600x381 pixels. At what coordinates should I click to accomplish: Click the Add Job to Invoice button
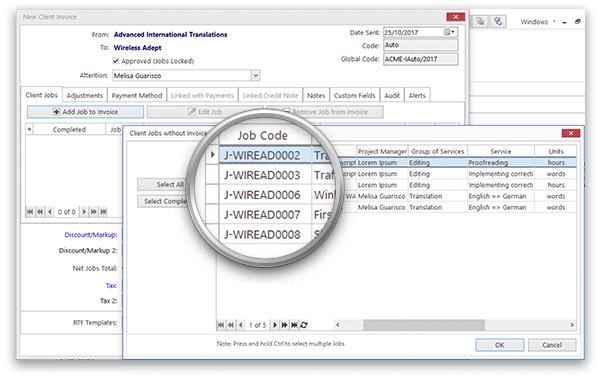pyautogui.click(x=85, y=112)
